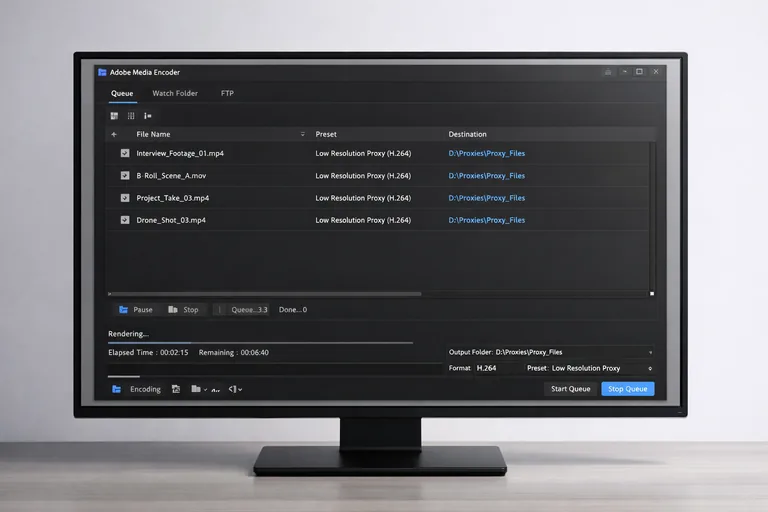Switch to the Queue tab

coord(122,93)
